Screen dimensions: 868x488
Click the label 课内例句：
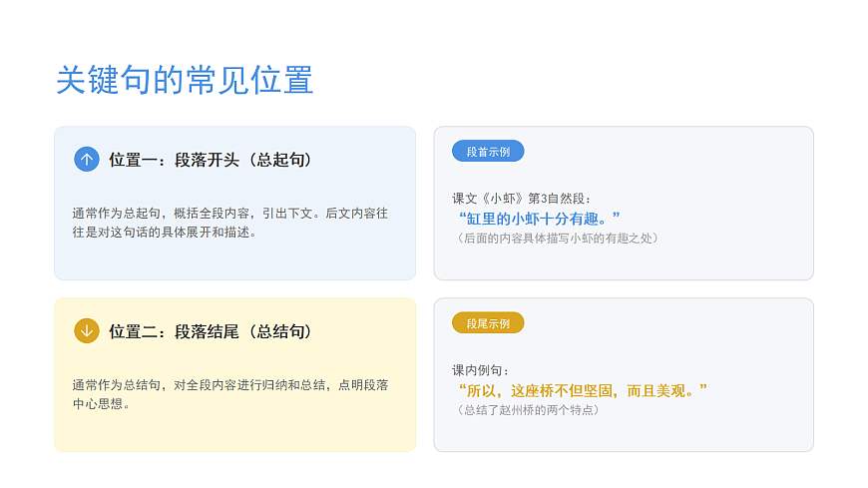tap(481, 370)
